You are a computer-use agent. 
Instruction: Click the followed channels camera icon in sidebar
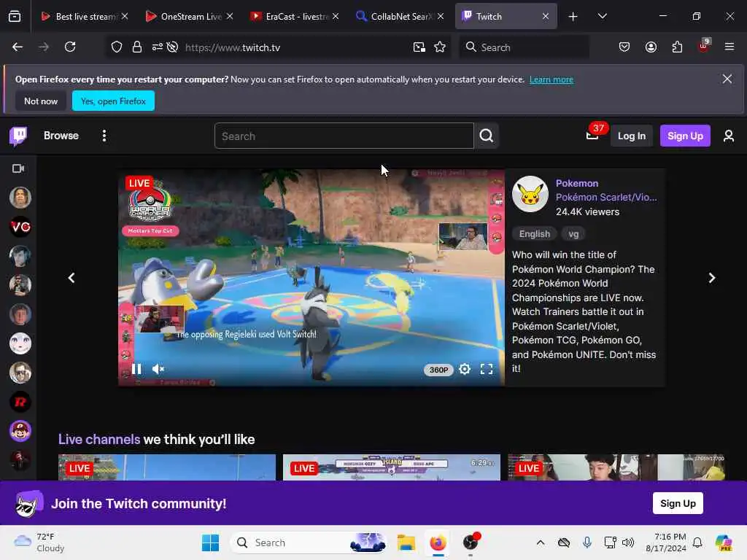(x=18, y=168)
